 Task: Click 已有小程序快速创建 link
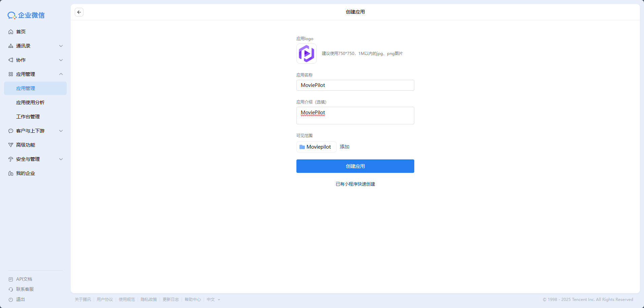click(355, 184)
